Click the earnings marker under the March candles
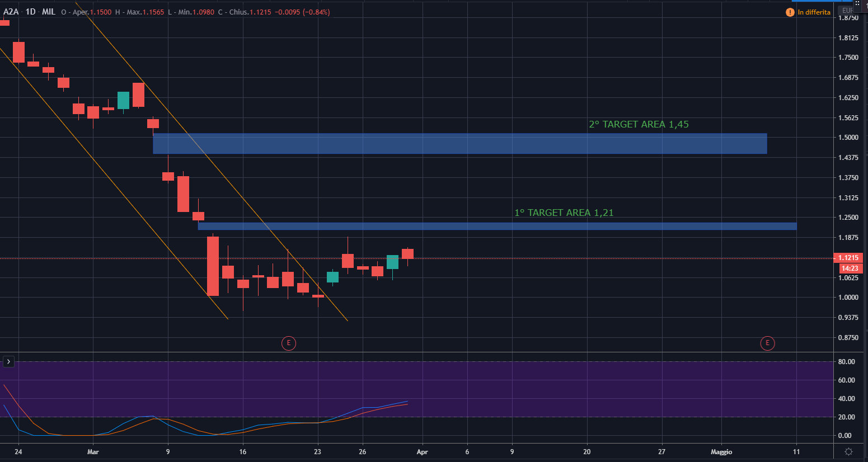The width and height of the screenshot is (868, 462). click(x=288, y=343)
